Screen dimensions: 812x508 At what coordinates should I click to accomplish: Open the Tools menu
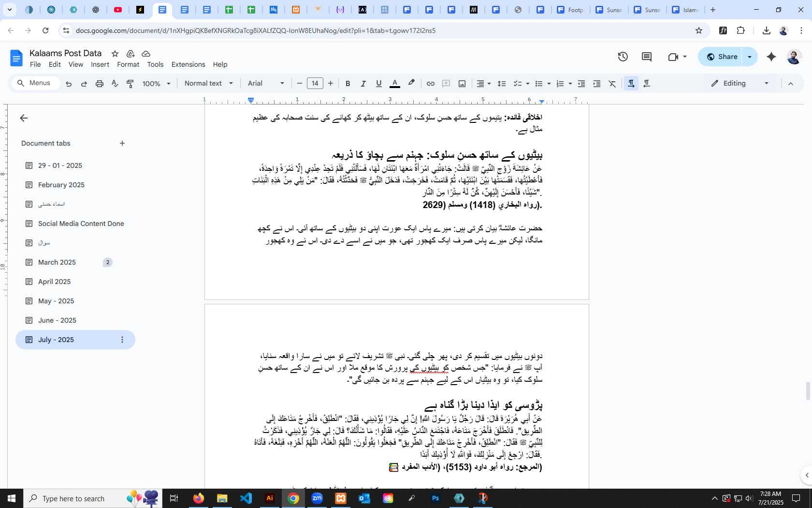click(x=155, y=64)
